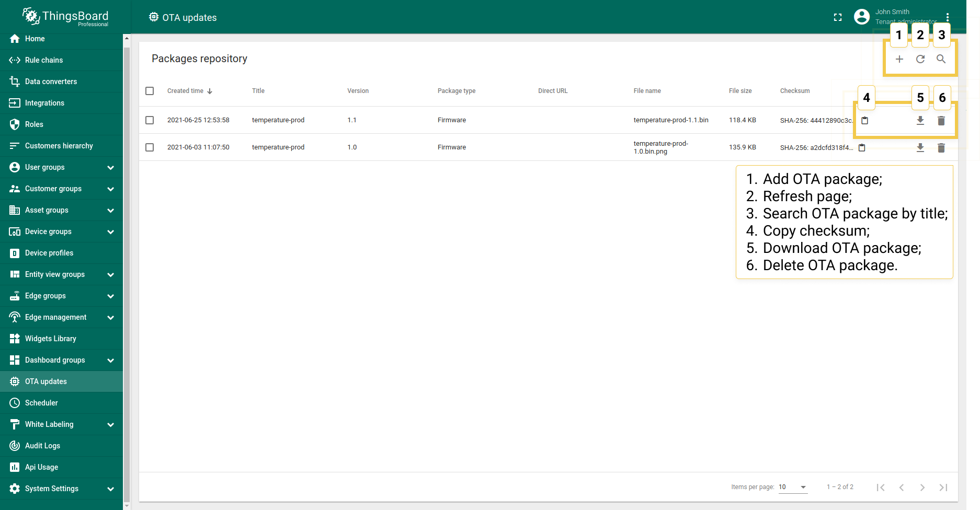Viewport: 980px width, 510px height.
Task: Expand Edge groups submenu
Action: (x=110, y=296)
